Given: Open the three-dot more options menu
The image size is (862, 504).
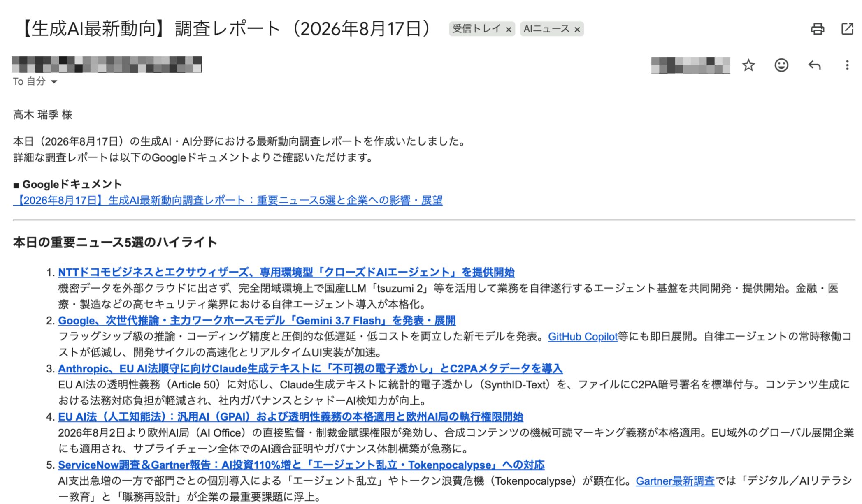Looking at the screenshot, I should [x=847, y=65].
